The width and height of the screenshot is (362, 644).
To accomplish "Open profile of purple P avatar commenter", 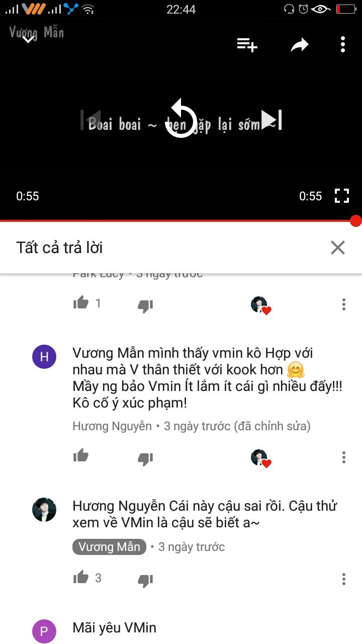I will click(44, 631).
